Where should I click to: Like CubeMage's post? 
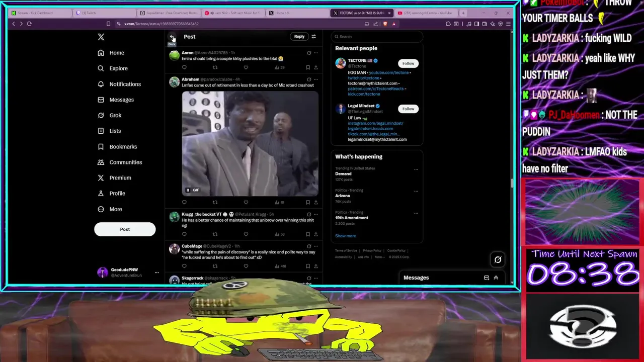click(246, 266)
